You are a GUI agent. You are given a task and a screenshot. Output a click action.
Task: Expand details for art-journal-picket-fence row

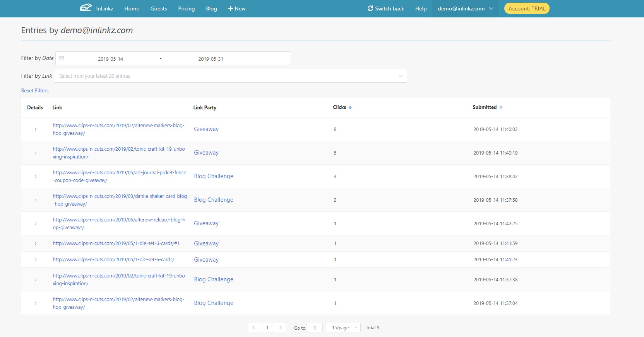coord(36,177)
